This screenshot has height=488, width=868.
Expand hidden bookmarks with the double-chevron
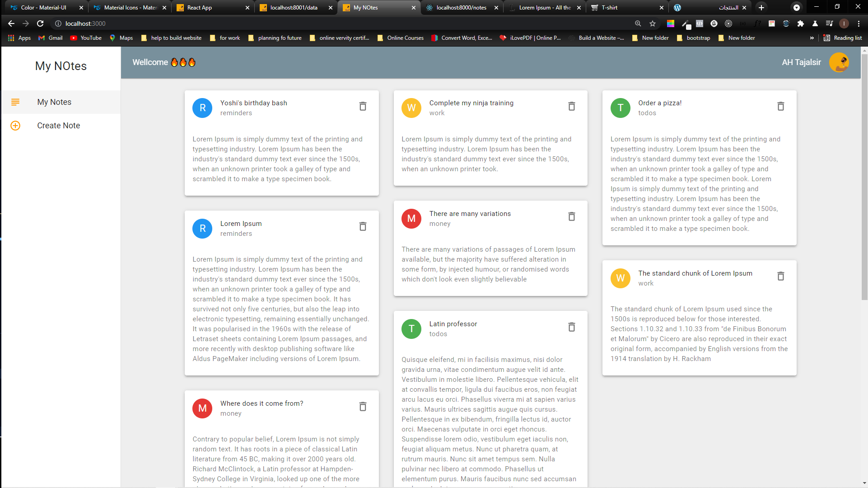coord(812,38)
